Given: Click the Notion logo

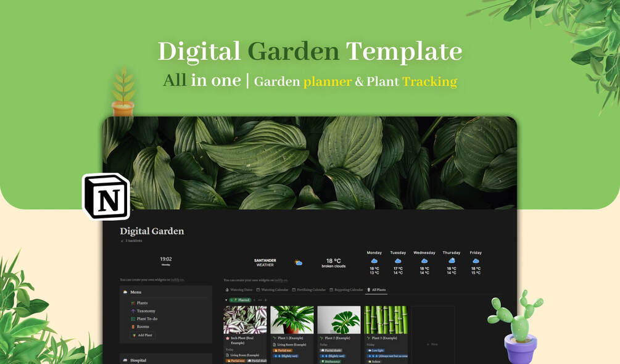Looking at the screenshot, I should [106, 197].
